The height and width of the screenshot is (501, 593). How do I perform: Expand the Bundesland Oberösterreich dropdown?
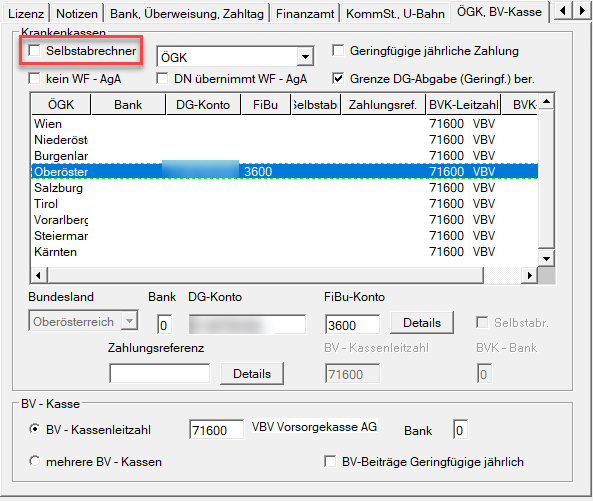(x=129, y=321)
